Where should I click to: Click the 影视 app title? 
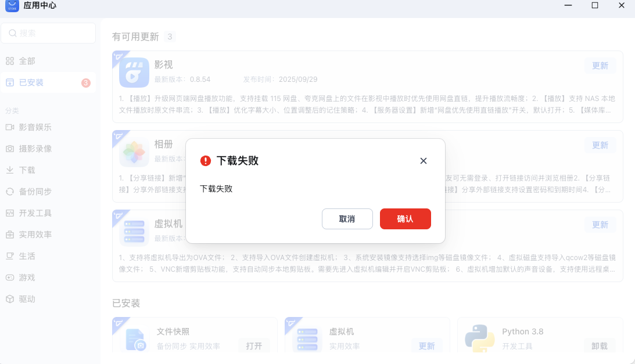pos(164,64)
